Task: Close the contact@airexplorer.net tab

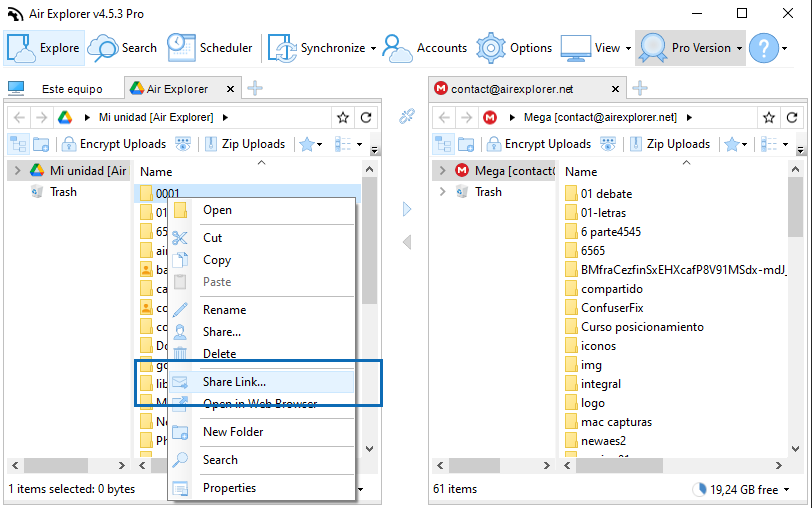Action: click(615, 89)
